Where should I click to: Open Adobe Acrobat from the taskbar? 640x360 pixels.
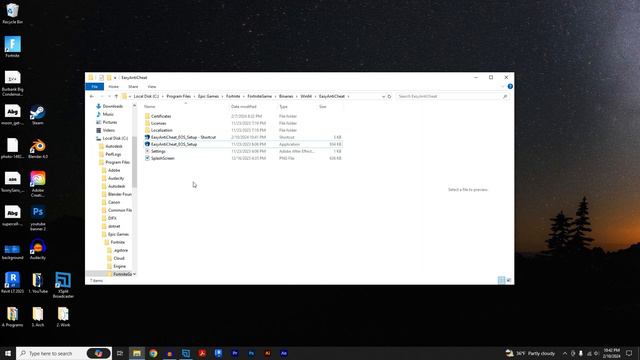pos(202,353)
